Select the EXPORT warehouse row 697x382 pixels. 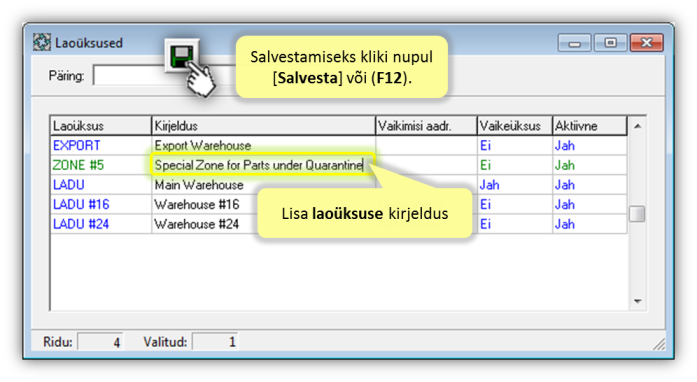[338, 146]
